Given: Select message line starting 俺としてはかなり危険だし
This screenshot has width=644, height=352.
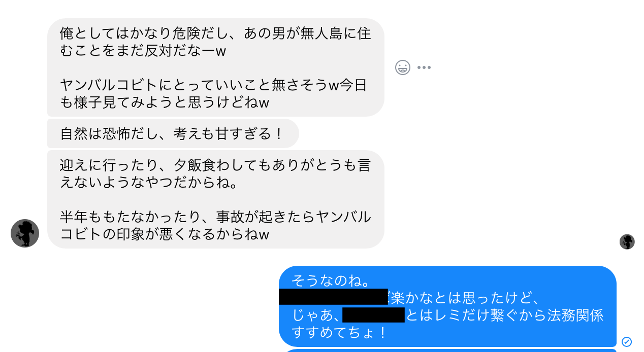Looking at the screenshot, I should 215,34.
